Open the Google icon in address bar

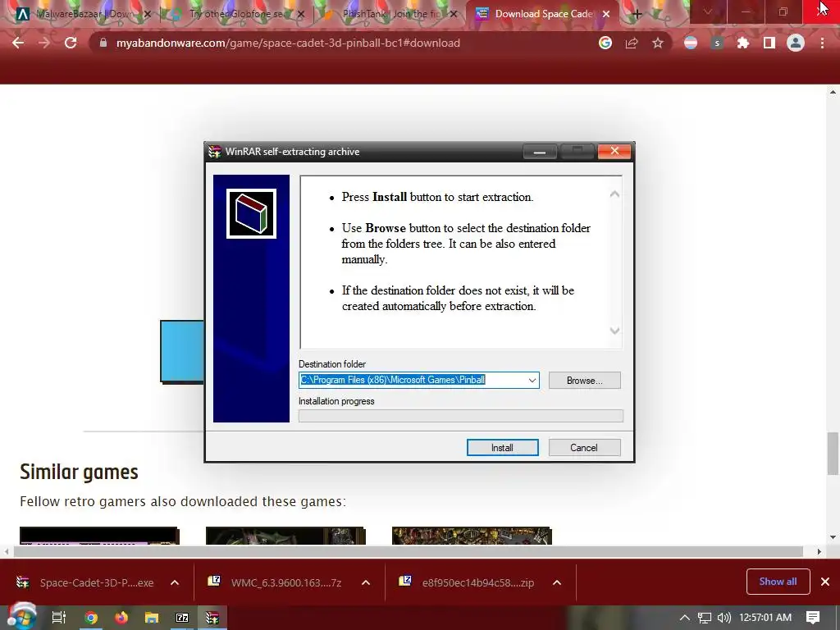click(x=605, y=43)
